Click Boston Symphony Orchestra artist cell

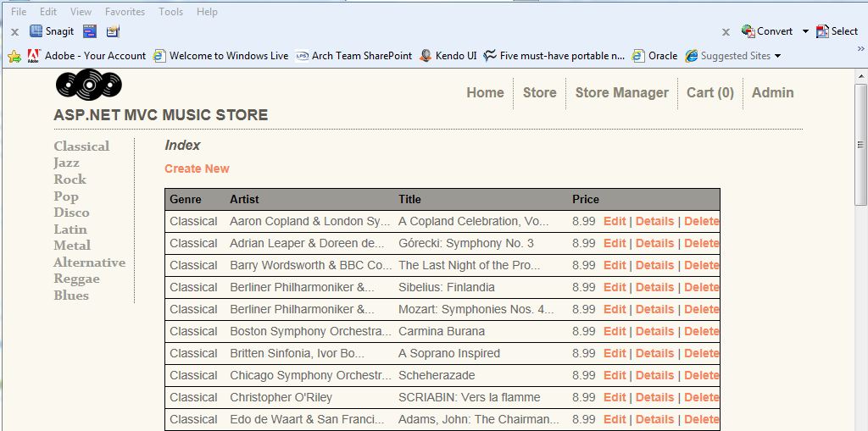(x=310, y=331)
